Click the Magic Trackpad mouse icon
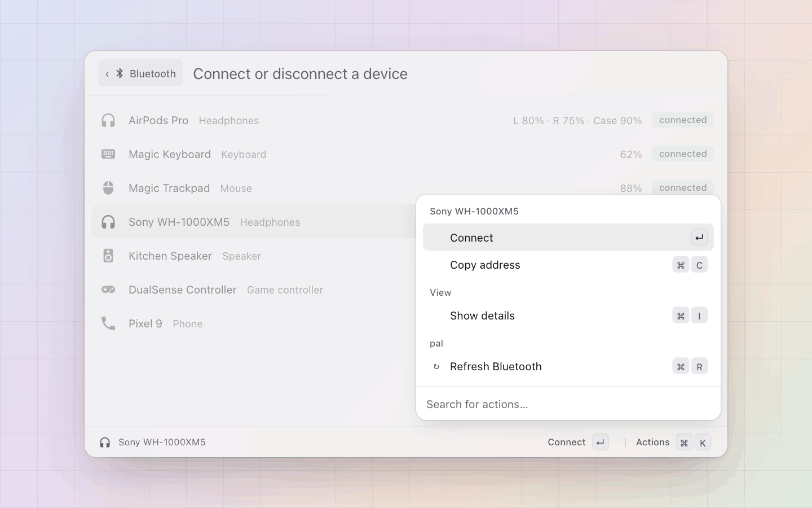The height and width of the screenshot is (508, 812). [108, 188]
